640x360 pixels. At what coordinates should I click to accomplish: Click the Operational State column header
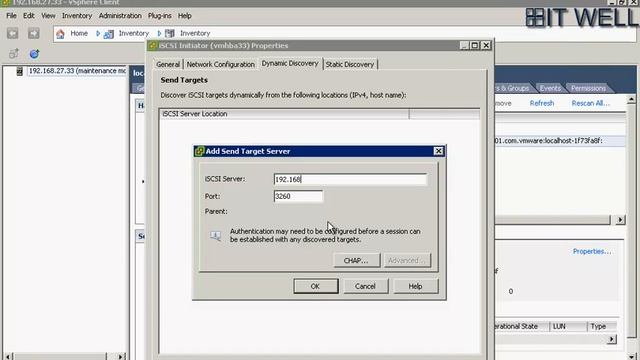tap(522, 327)
